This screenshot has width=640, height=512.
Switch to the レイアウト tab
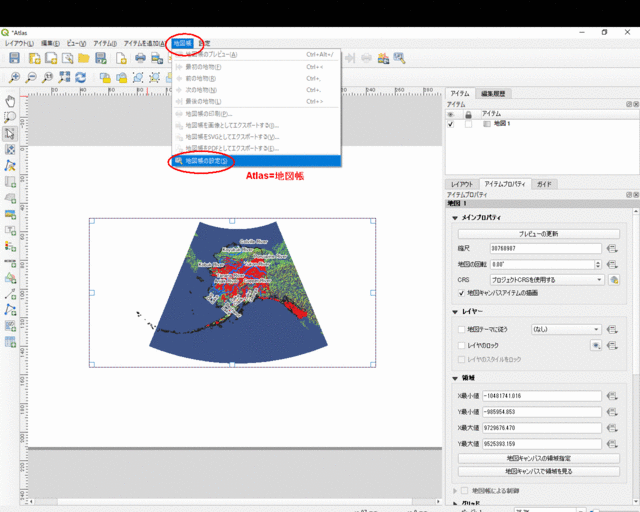(x=462, y=184)
